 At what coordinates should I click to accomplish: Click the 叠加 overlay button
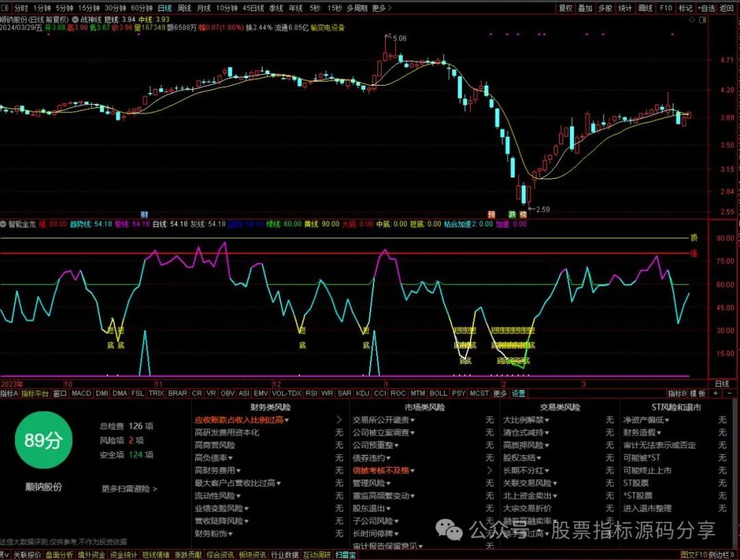pos(585,8)
